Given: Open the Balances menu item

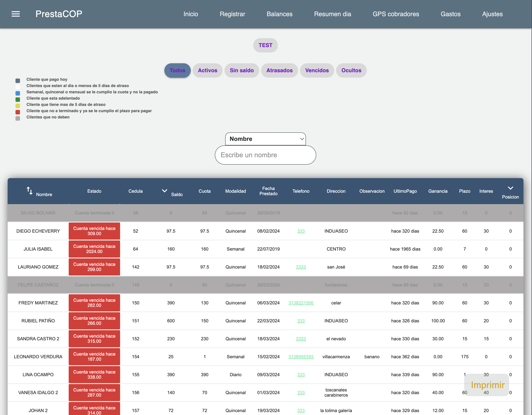Looking at the screenshot, I should click(279, 14).
